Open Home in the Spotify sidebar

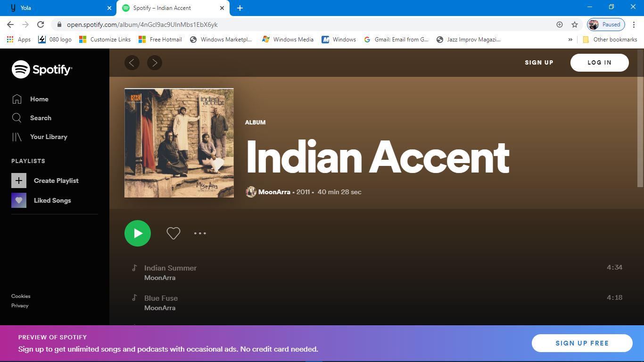point(30,99)
